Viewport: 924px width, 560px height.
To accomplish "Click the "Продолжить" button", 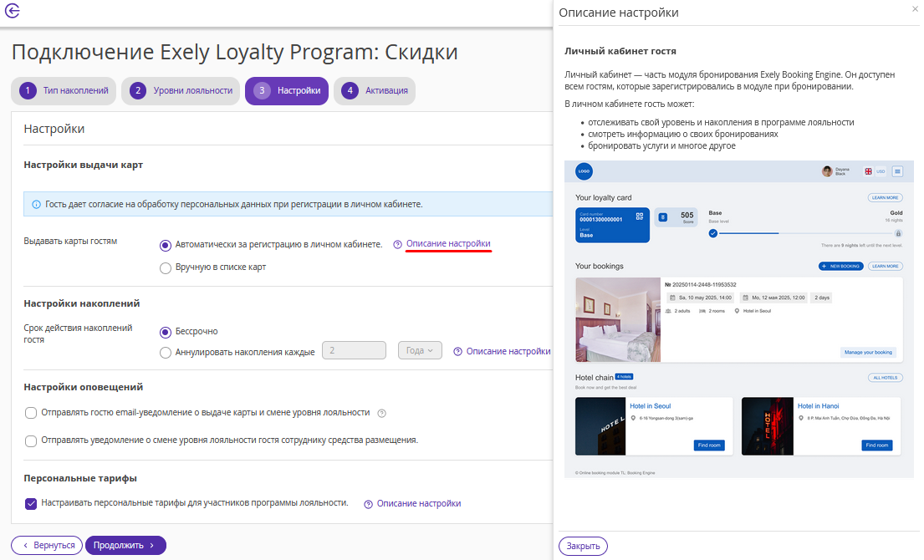I will (x=125, y=545).
